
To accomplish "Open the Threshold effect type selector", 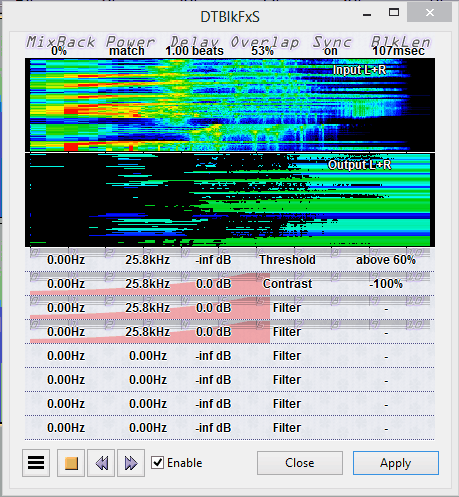I will pos(287,260).
